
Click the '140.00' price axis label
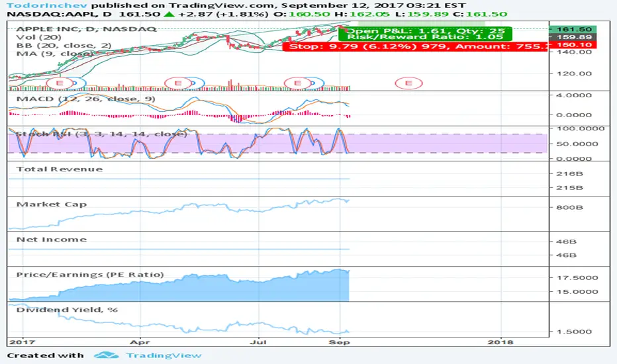[x=574, y=52]
